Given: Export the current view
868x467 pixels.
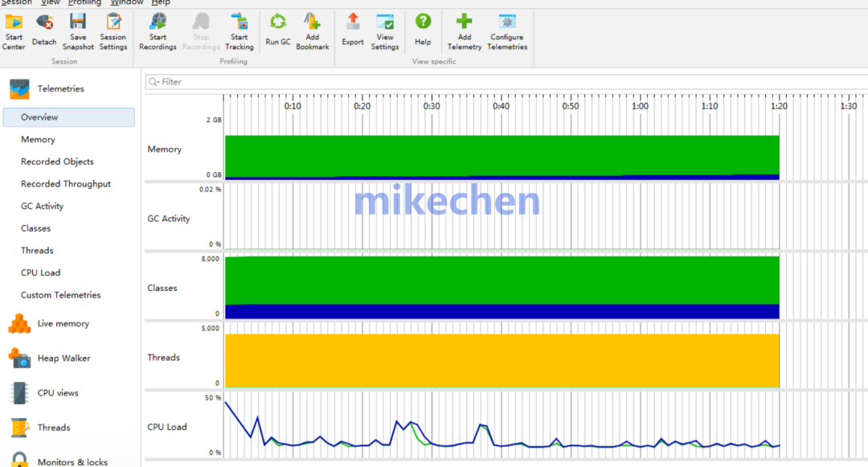Looking at the screenshot, I should point(353,23).
